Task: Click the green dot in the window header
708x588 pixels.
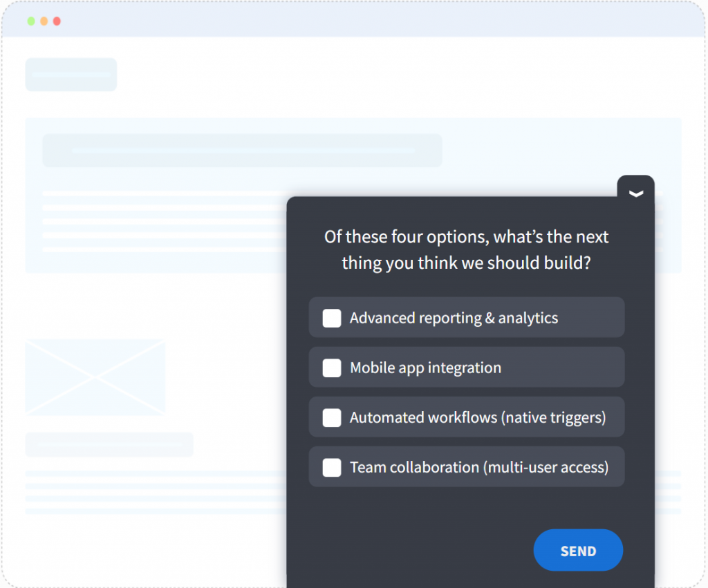Action: 31,21
